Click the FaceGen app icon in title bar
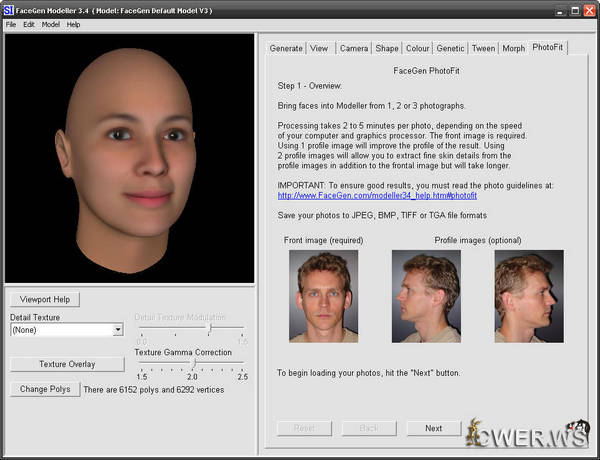Image resolution: width=600 pixels, height=460 pixels. pos(9,9)
